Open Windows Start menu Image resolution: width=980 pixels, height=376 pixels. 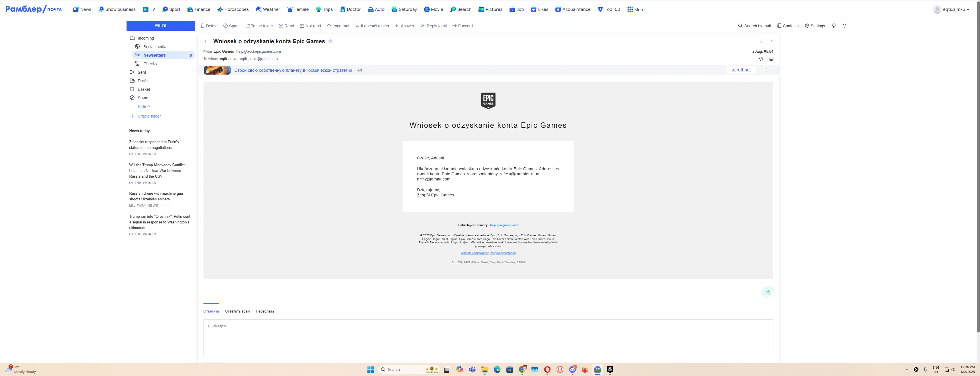[x=370, y=369]
